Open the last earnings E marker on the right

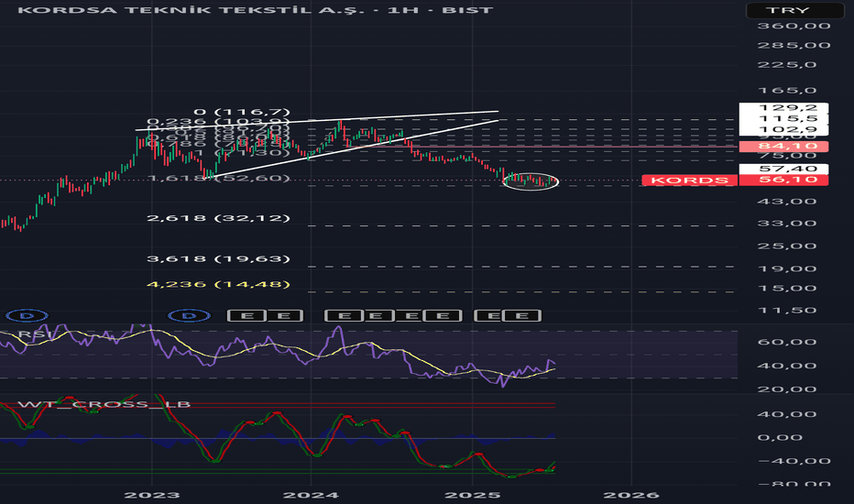click(521, 315)
